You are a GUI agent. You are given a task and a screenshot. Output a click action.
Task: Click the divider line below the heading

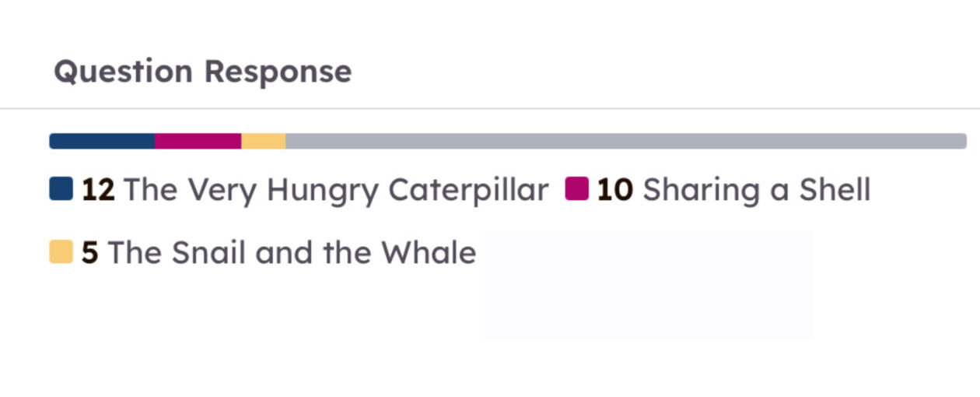pos(490,108)
